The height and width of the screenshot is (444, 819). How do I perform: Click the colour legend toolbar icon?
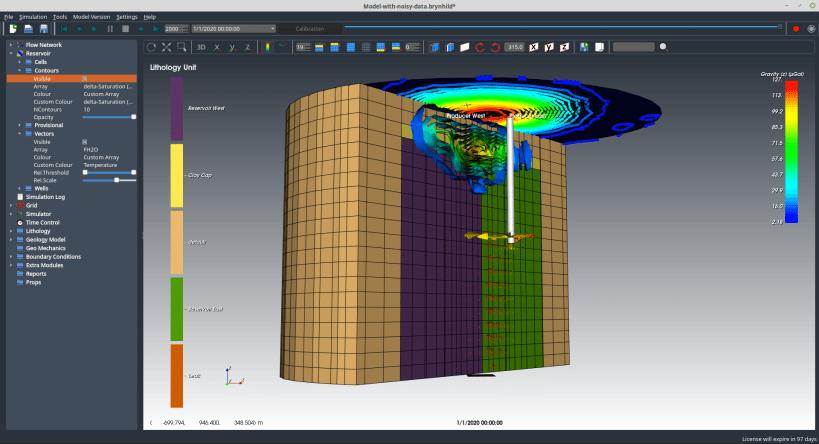[x=268, y=47]
